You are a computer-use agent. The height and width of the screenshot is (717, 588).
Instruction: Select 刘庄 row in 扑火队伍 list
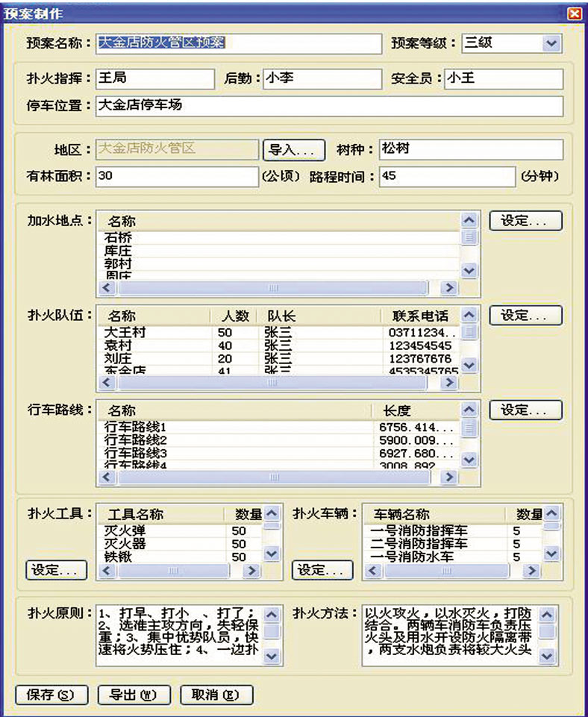(x=279, y=359)
